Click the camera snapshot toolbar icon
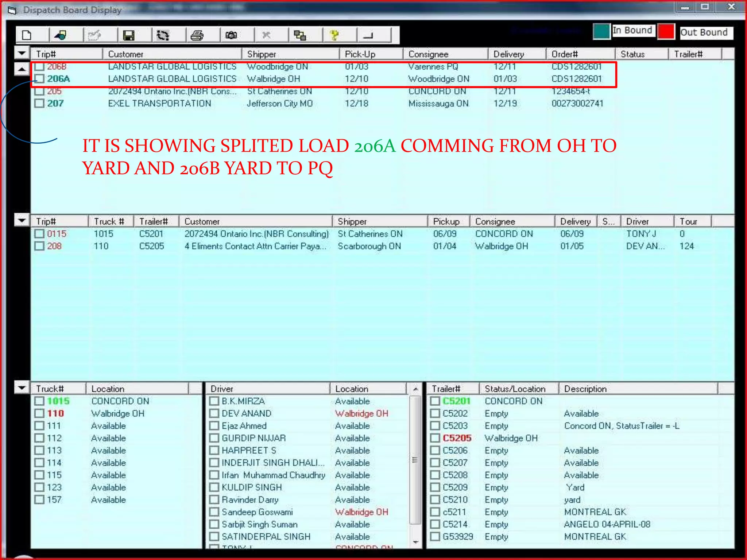The width and height of the screenshot is (747, 560). [231, 35]
